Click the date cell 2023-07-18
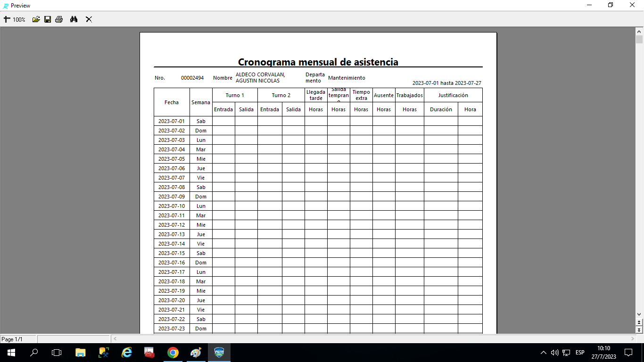The height and width of the screenshot is (362, 644). point(172,281)
